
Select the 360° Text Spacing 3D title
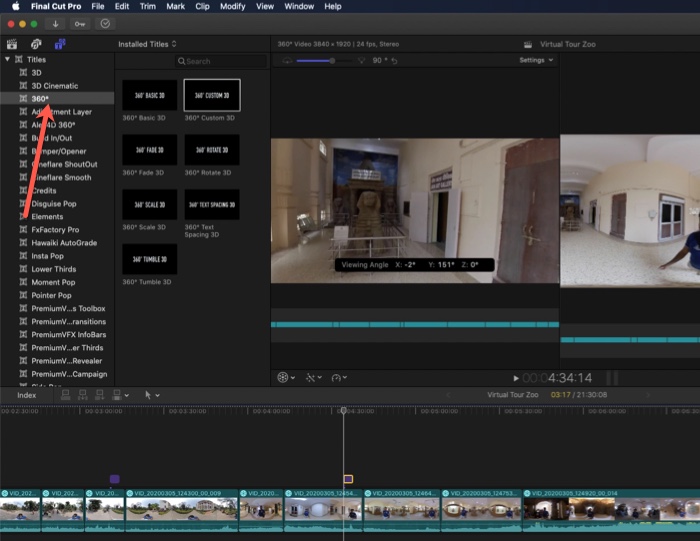point(212,204)
